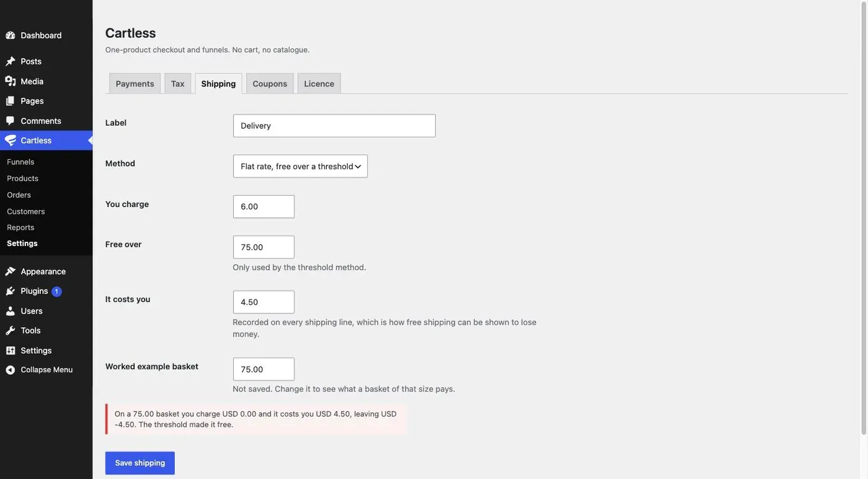This screenshot has width=868, height=479.
Task: Open the Method dropdown
Action: [300, 166]
